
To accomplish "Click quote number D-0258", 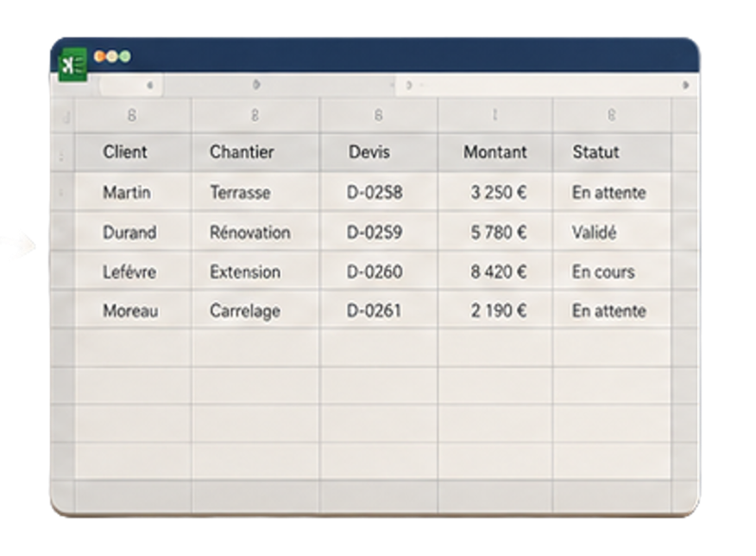I will (374, 193).
